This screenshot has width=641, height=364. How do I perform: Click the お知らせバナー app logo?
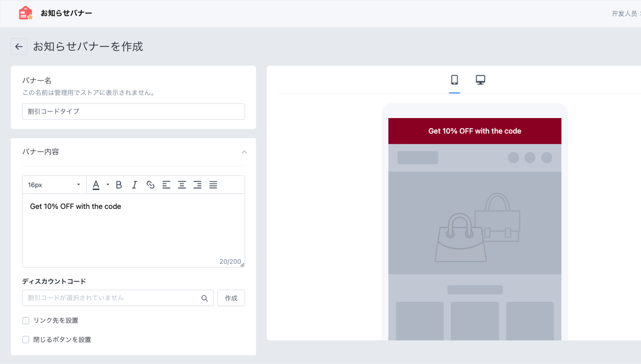coord(26,13)
